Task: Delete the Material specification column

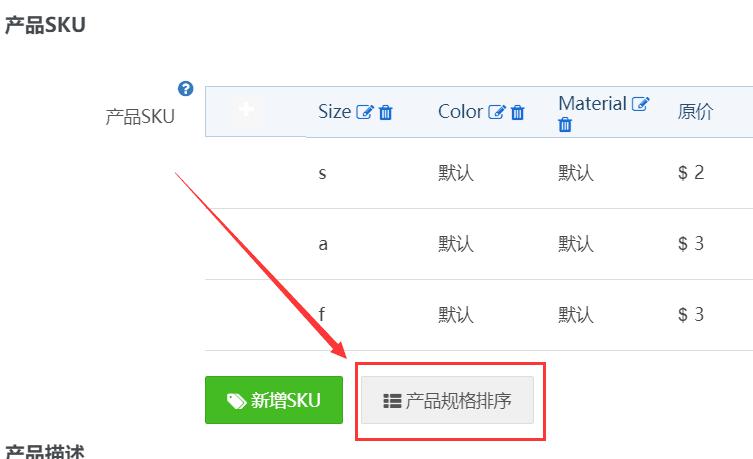Action: point(565,124)
